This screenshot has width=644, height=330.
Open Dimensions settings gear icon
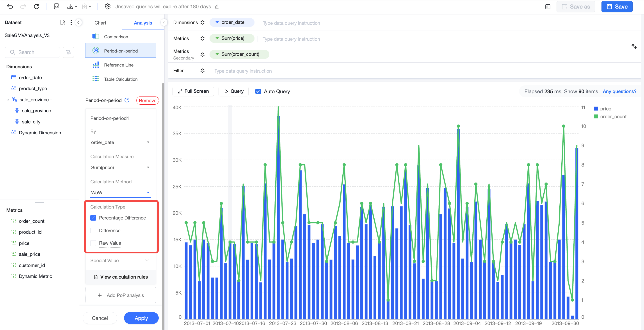point(203,23)
